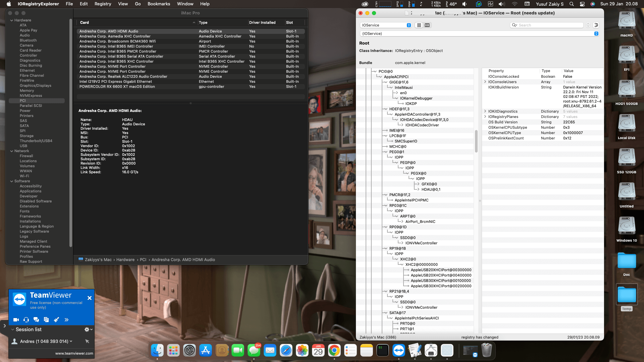
Task: Open the Registry menu
Action: pyautogui.click(x=103, y=4)
